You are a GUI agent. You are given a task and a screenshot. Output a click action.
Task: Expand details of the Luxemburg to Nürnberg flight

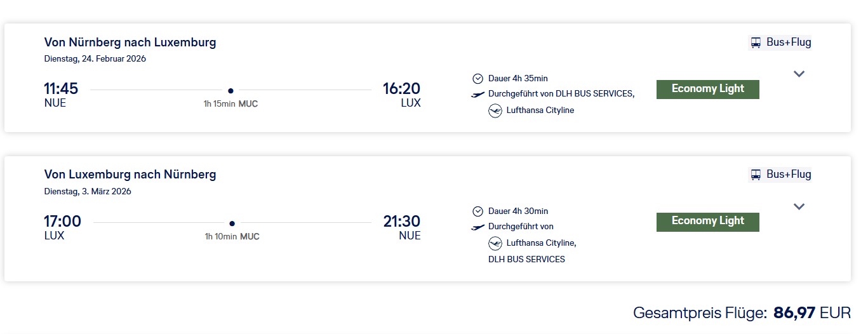point(799,206)
